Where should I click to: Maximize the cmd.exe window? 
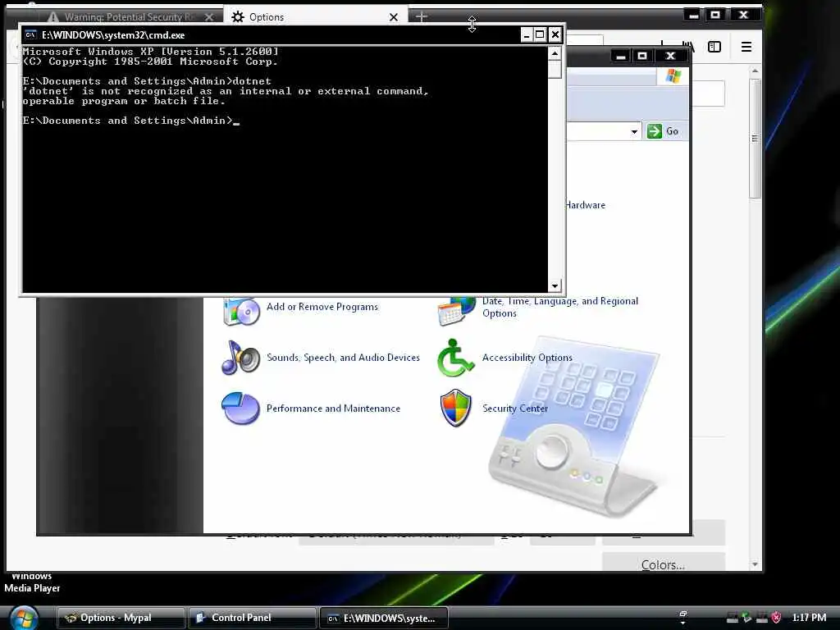coord(541,34)
